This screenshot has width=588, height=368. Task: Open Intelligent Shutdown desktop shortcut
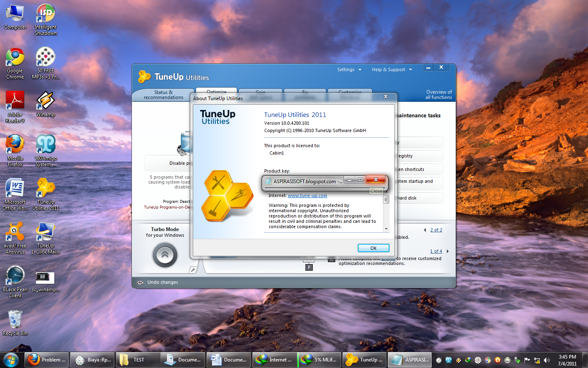45,20
